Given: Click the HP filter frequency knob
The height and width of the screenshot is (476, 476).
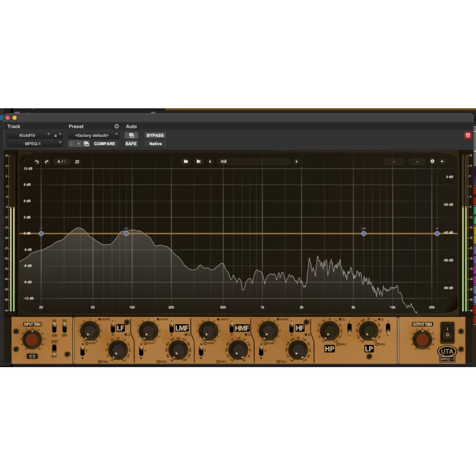Looking at the screenshot, I should (x=330, y=331).
